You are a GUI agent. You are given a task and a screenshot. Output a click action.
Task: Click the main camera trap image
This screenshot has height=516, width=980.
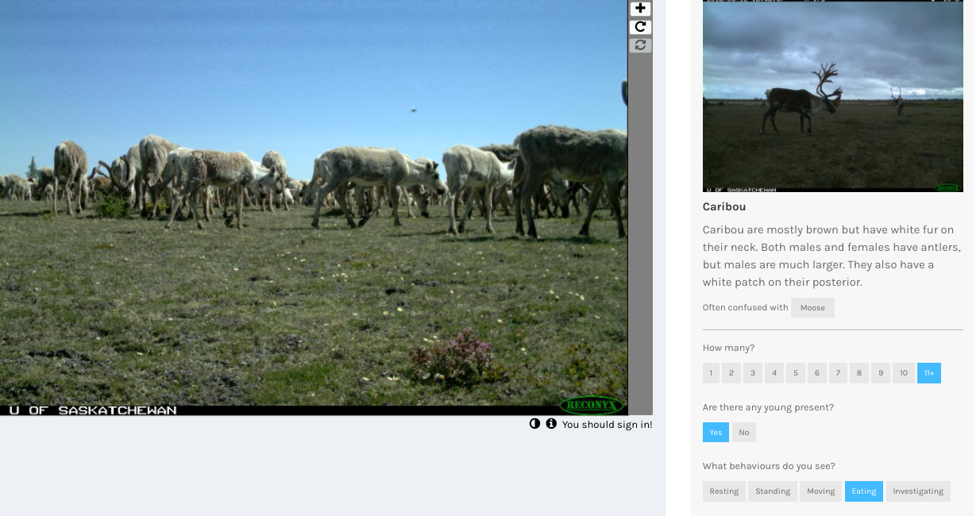point(314,207)
